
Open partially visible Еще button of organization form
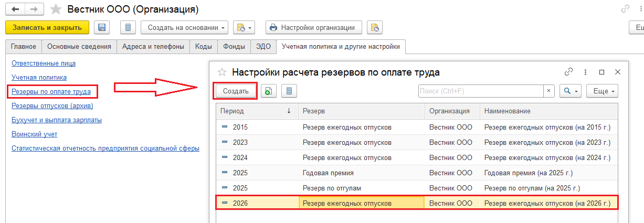click(x=637, y=27)
